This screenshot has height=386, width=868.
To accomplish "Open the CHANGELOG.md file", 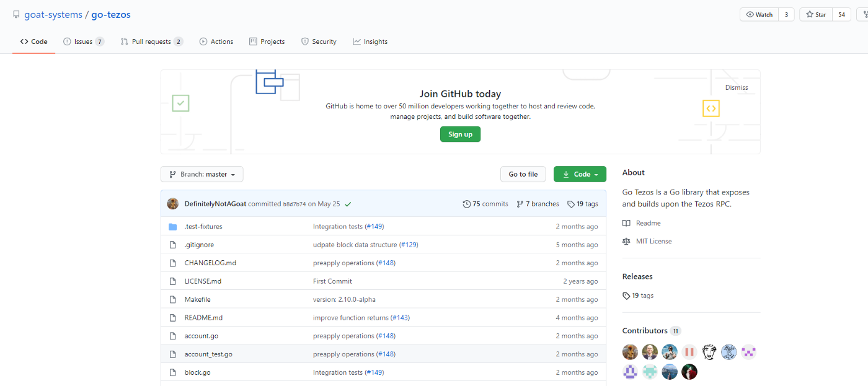I will click(210, 263).
